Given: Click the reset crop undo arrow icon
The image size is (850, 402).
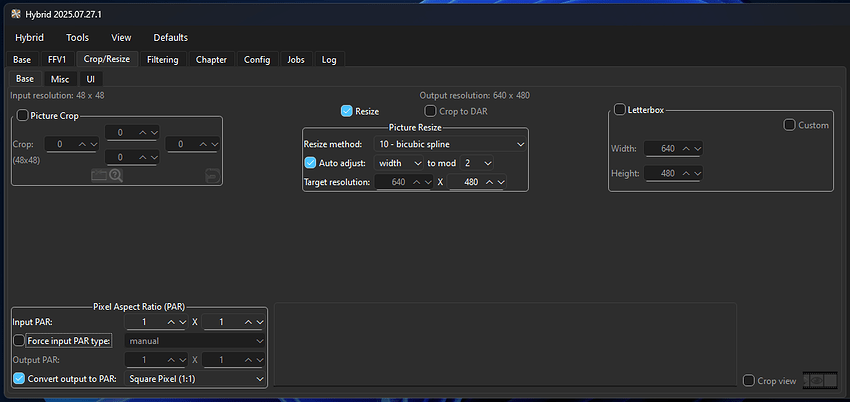Looking at the screenshot, I should tap(211, 175).
